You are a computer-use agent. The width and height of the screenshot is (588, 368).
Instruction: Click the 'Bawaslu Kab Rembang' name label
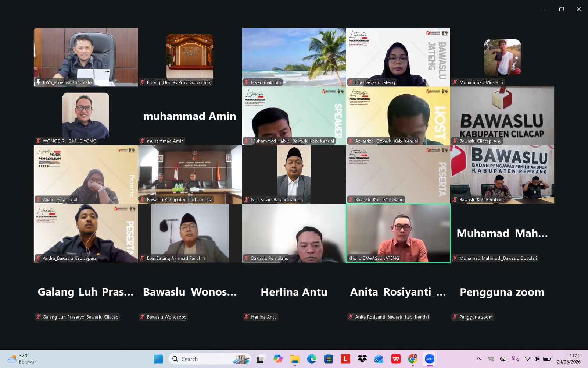[x=482, y=199]
